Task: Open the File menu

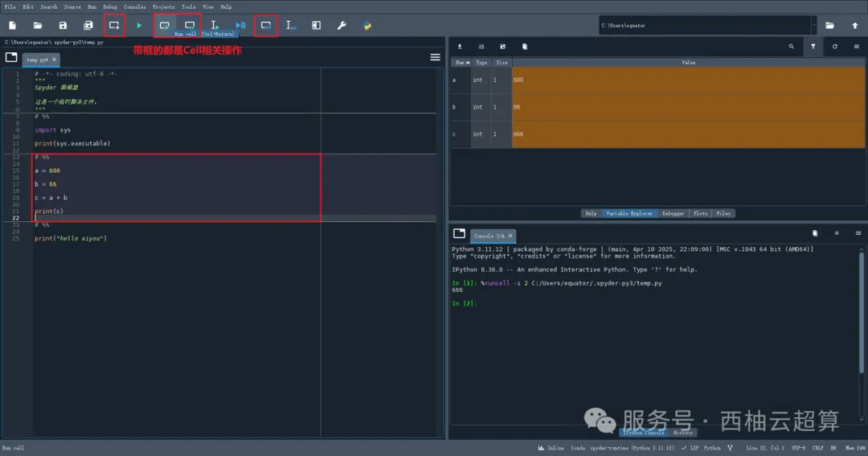Action: click(x=10, y=6)
